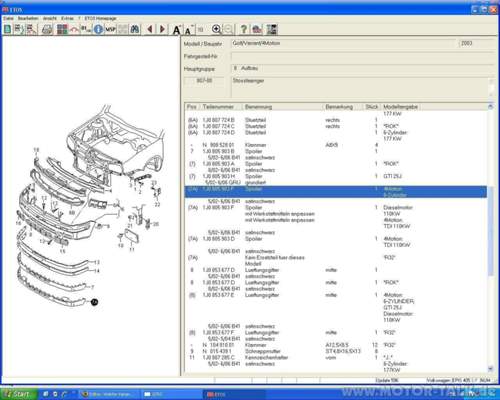The image size is (500, 400).
Task: Open the ETOS Homepage menu item
Action: tap(100, 18)
